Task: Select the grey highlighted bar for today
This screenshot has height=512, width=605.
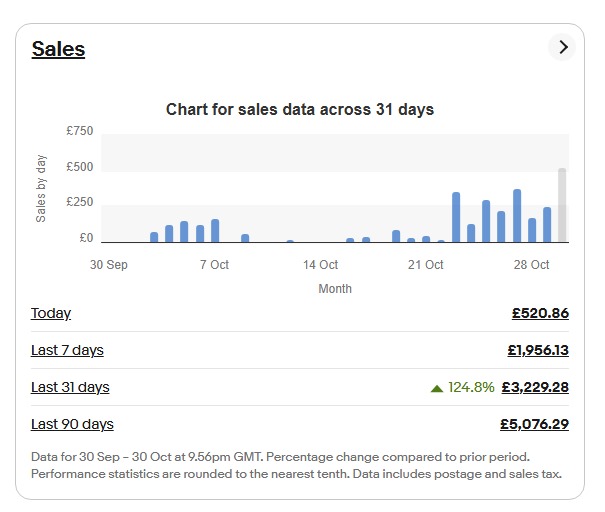Action: pos(562,205)
